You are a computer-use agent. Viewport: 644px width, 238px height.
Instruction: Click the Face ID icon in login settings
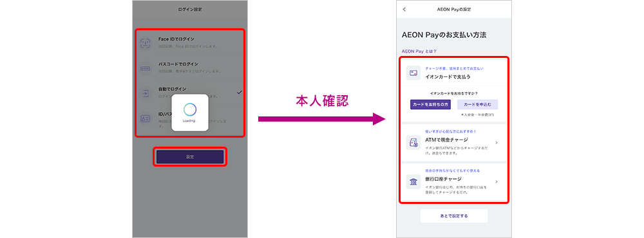coord(145,43)
